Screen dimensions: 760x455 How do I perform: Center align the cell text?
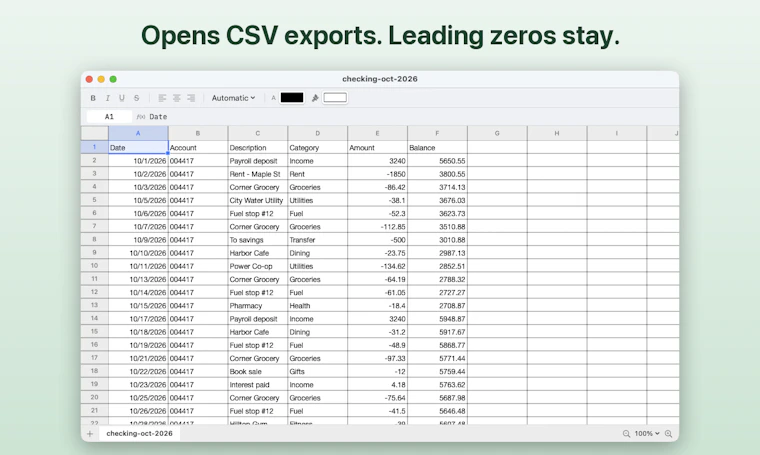coord(176,98)
